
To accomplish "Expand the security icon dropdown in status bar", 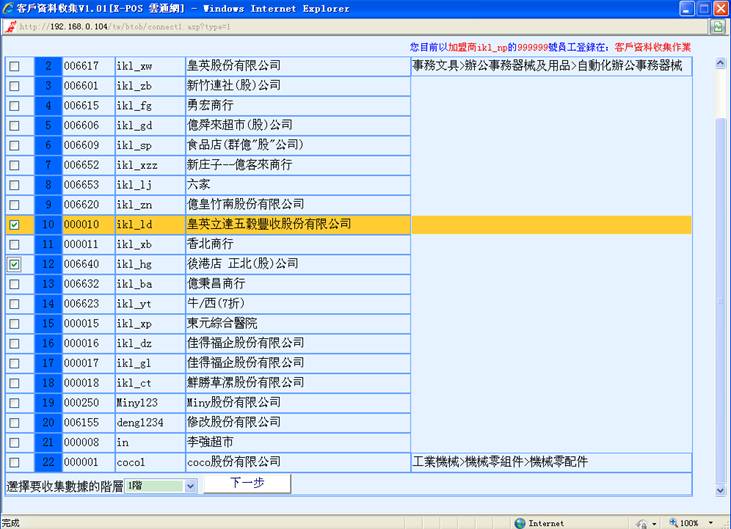I will point(652,522).
